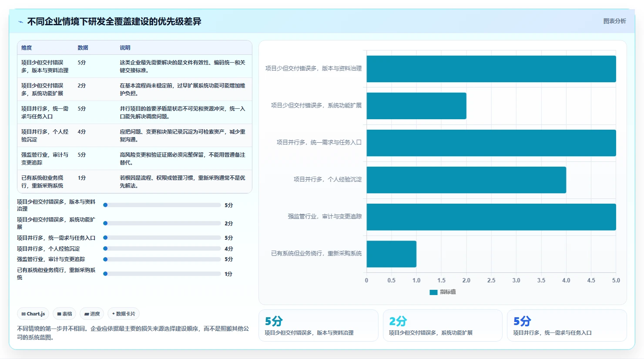Viewport: 644px width, 359px height.
Task: Open the 5分 card for 版本与资料治理
Action: 319,325
